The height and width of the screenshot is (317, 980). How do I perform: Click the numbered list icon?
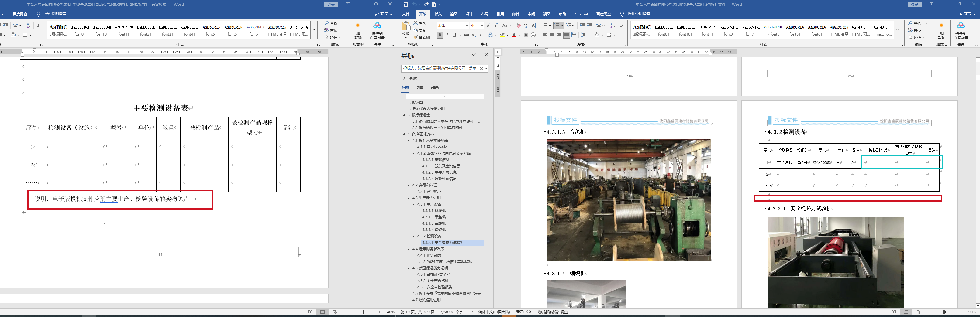point(557,26)
